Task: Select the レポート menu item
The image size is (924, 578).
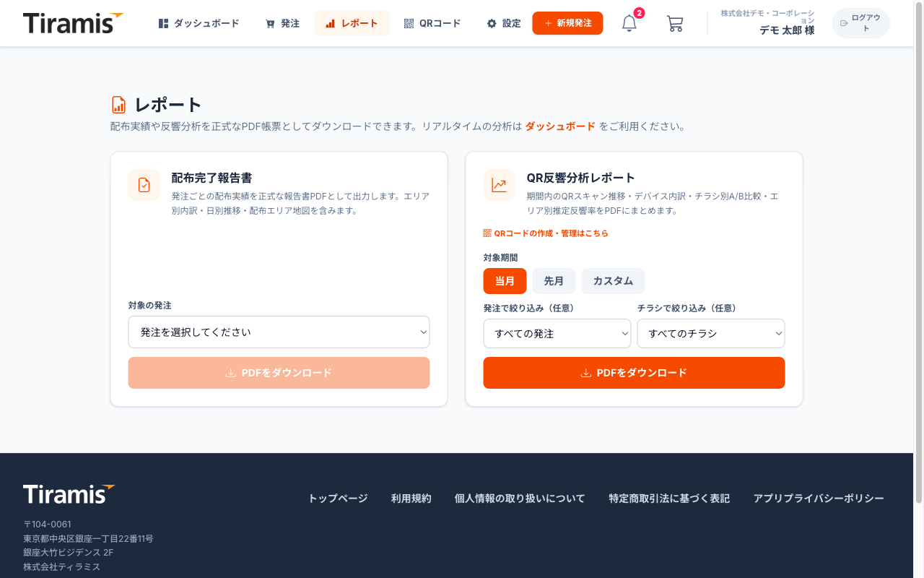Action: 352,23
